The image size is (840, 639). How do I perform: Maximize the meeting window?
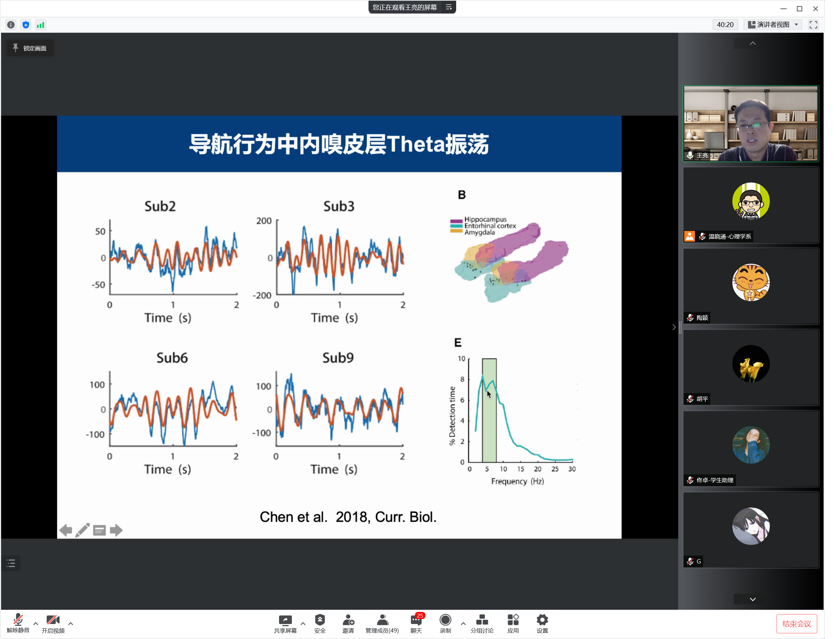[x=799, y=8]
